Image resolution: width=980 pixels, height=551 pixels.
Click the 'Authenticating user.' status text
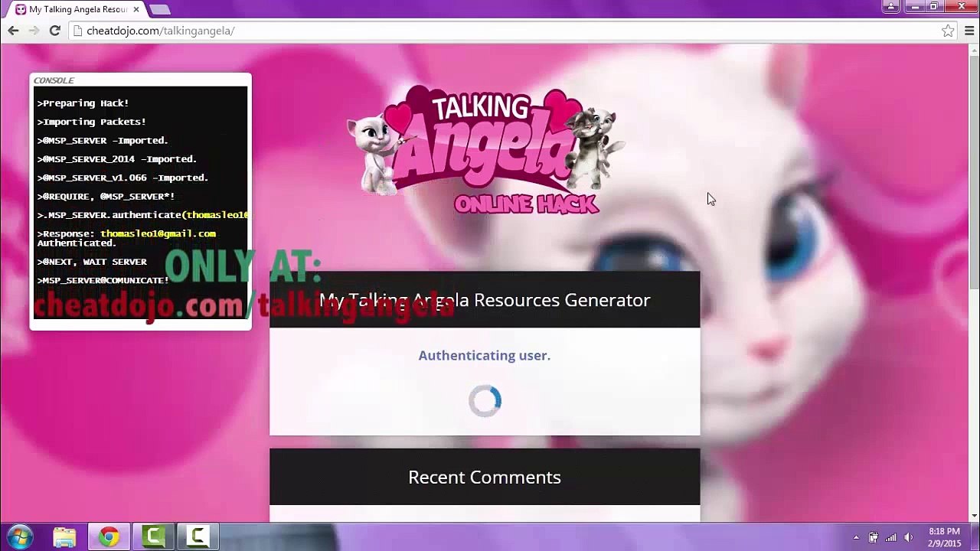click(x=485, y=355)
